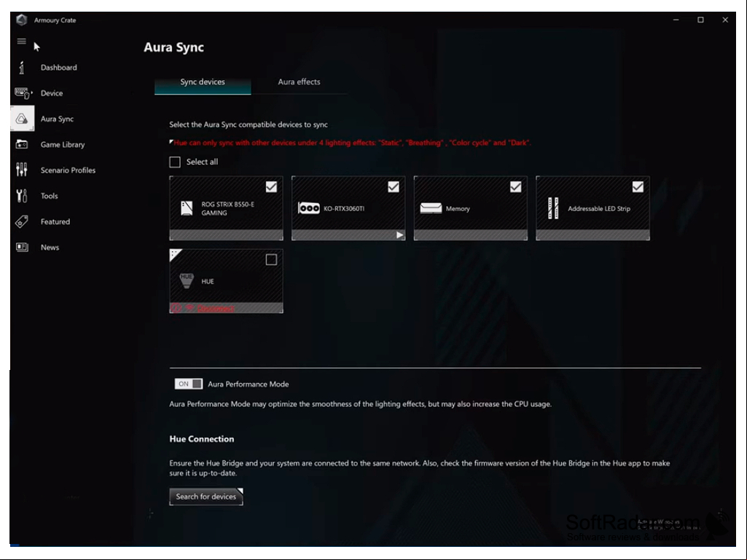
Task: Switch to the Sync devices tab
Action: [x=203, y=82]
